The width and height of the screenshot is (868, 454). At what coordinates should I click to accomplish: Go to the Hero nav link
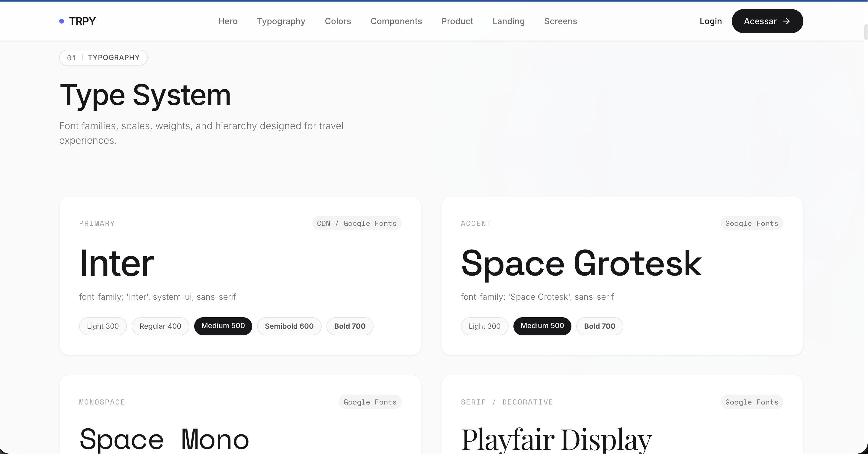[x=228, y=21]
